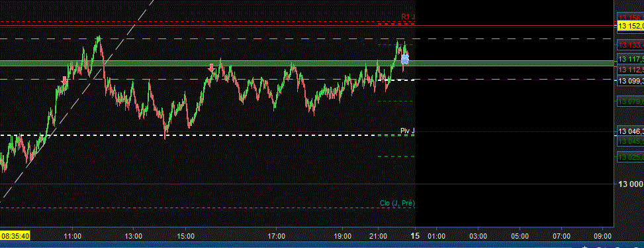This screenshot has width=644, height=248.
Task: Click the yellow 08:35:40 time label
Action: point(16,236)
